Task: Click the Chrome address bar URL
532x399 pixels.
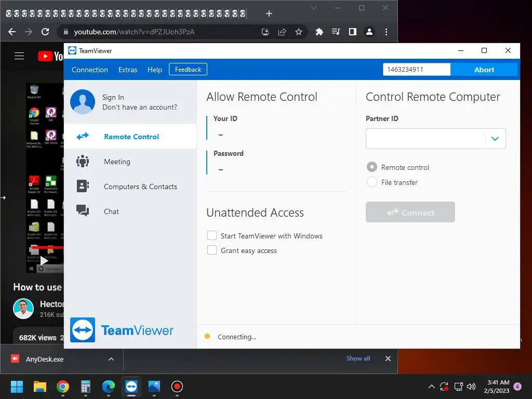Action: (134, 32)
